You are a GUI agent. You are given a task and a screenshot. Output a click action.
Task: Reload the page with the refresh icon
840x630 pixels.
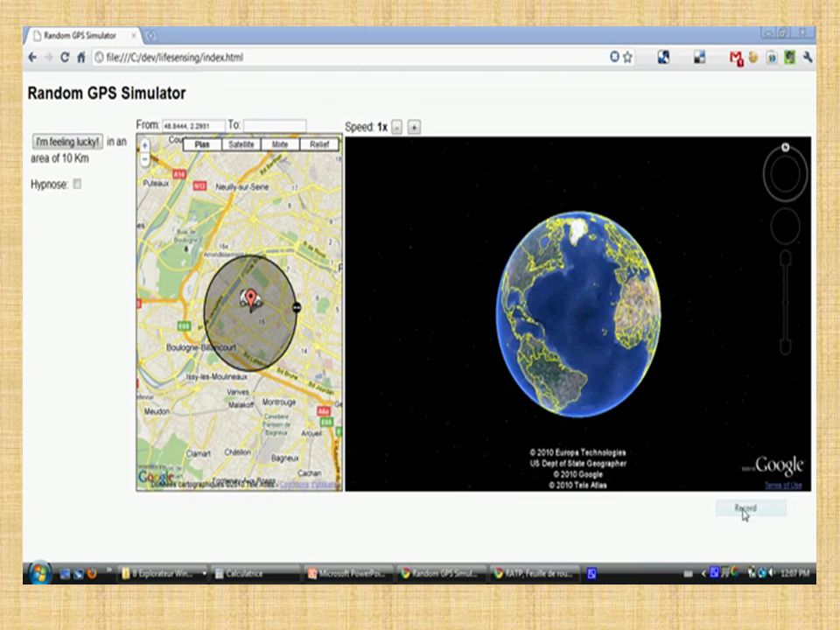(65, 58)
